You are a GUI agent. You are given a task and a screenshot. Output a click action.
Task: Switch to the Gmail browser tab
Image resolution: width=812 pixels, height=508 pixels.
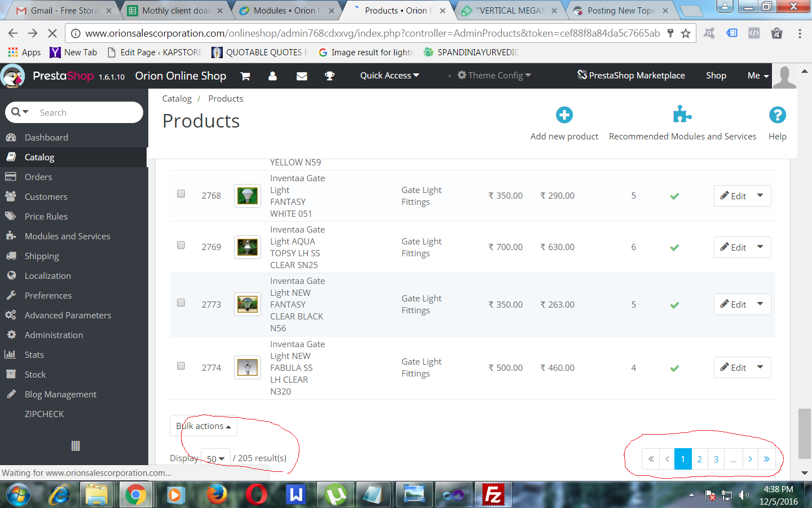tap(63, 11)
